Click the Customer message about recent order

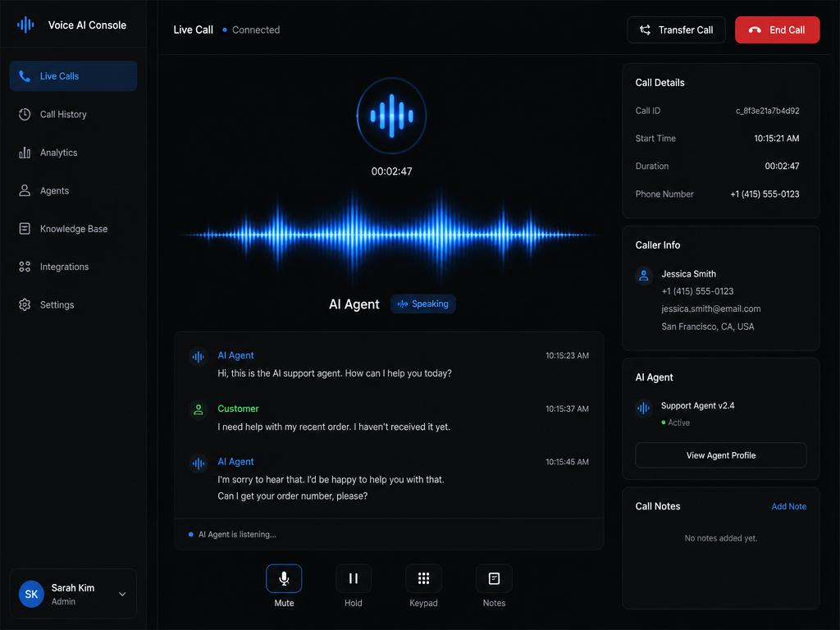(x=334, y=427)
